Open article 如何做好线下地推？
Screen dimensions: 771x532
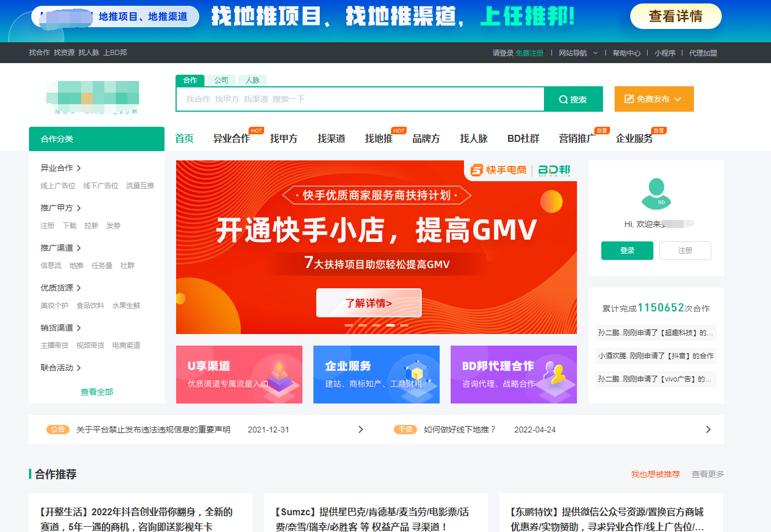coord(460,430)
